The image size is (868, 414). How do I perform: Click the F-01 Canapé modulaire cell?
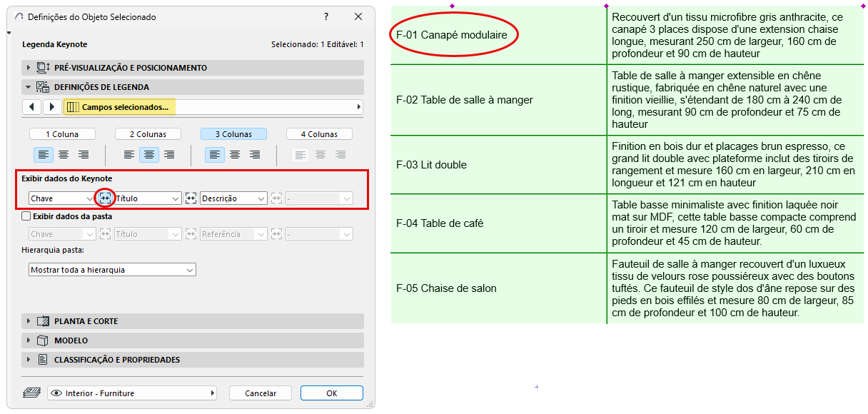coord(498,35)
